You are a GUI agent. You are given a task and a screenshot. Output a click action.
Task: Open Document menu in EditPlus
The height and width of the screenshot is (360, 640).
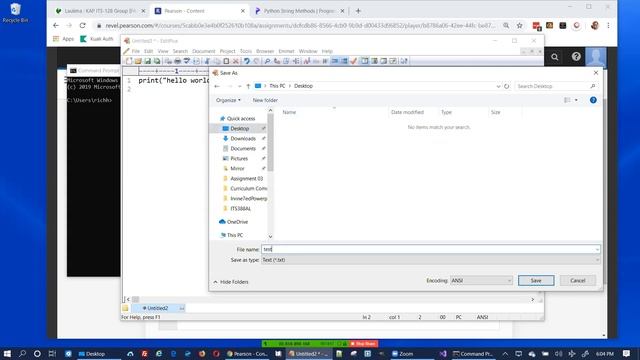203,51
